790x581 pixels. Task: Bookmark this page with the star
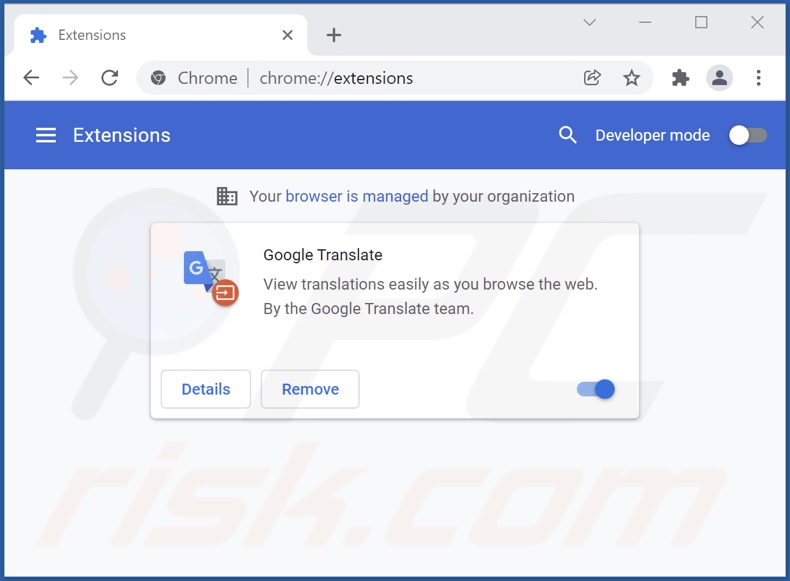click(x=631, y=78)
